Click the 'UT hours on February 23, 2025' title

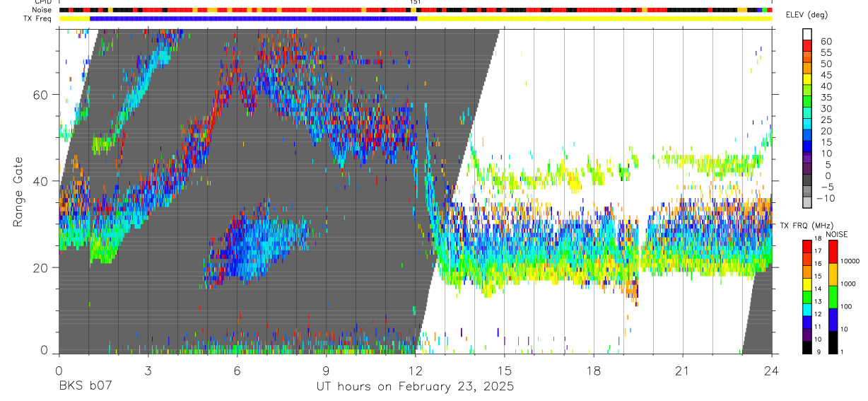(x=416, y=387)
